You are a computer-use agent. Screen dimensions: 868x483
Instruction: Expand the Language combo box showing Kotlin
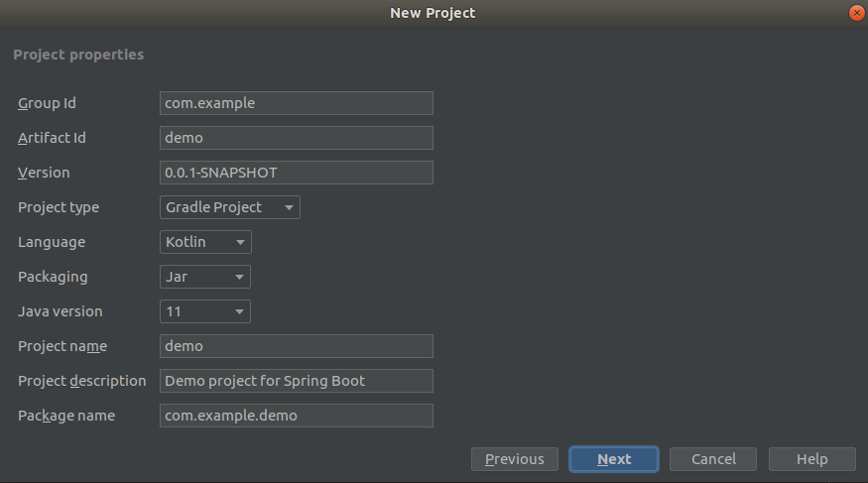[x=205, y=242]
